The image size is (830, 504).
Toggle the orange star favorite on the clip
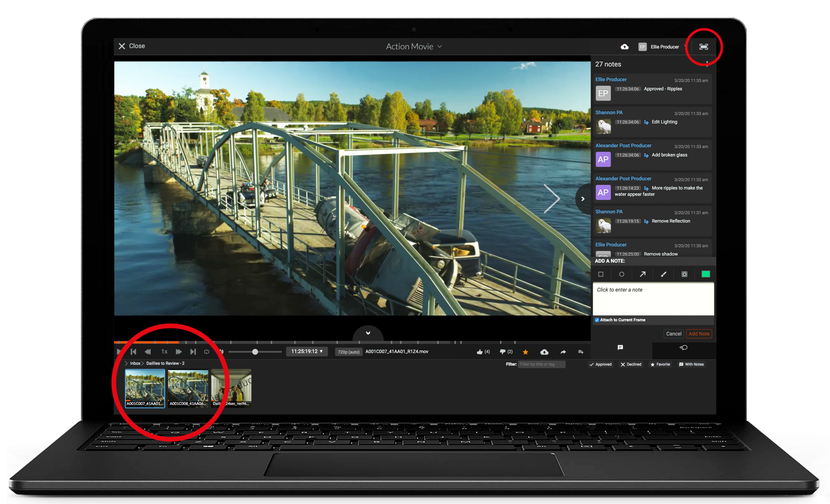525,352
